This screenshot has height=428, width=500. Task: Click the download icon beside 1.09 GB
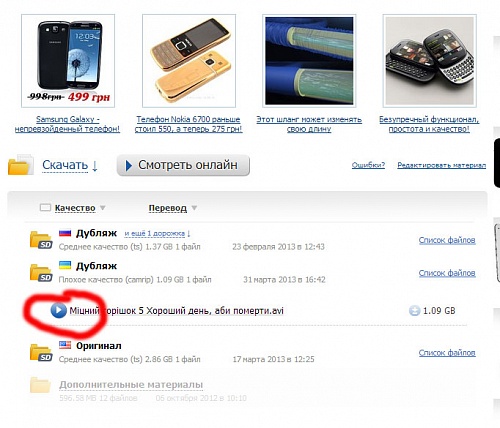point(414,311)
